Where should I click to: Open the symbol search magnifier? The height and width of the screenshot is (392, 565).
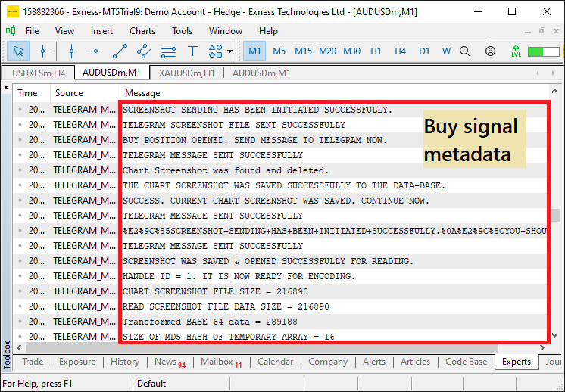464,51
